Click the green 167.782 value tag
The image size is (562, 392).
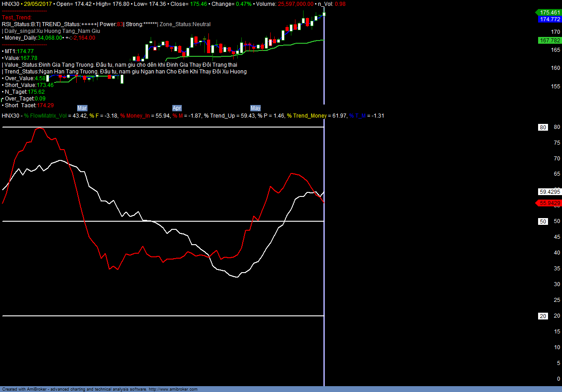click(x=549, y=41)
